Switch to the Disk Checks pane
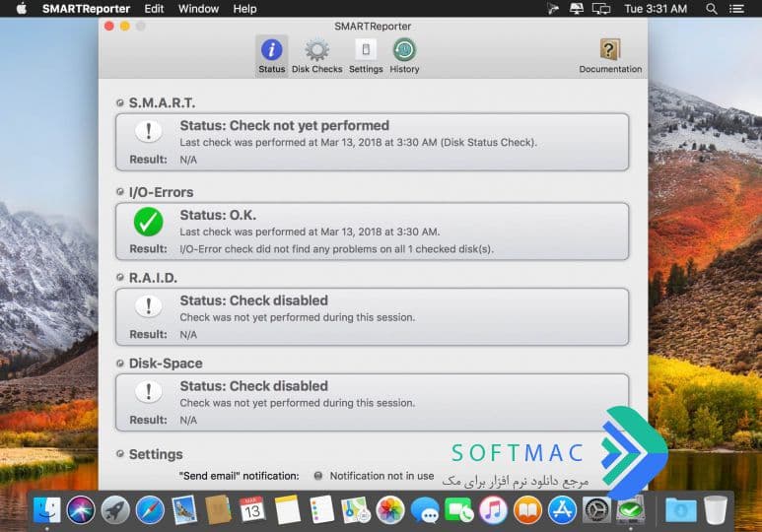 coord(316,55)
